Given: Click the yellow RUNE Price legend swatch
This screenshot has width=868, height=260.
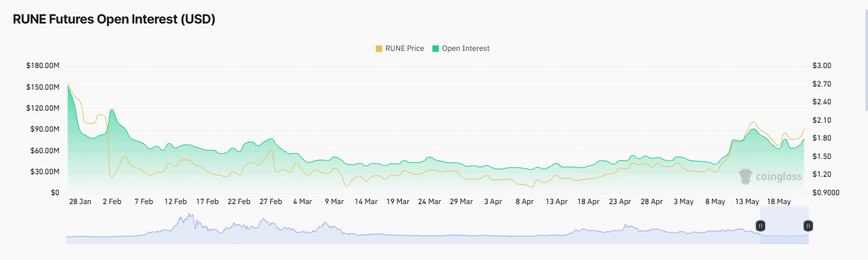Looking at the screenshot, I should tap(379, 48).
